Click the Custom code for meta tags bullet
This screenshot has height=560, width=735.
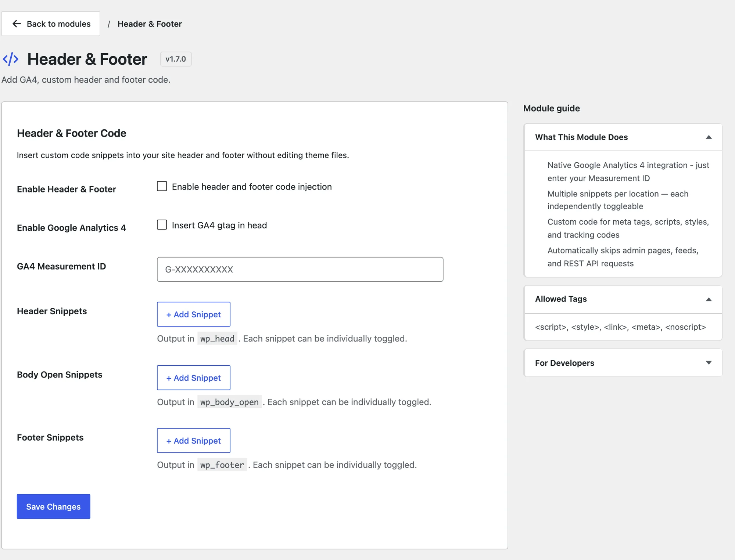(628, 228)
